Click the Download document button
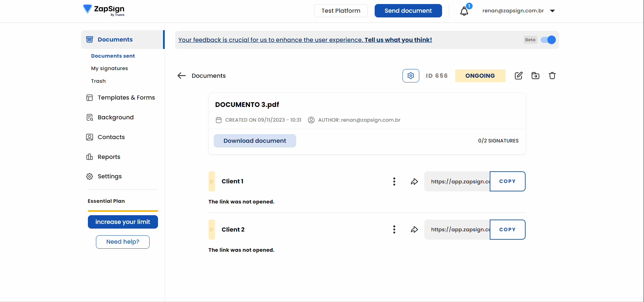The width and height of the screenshot is (644, 302). point(255,141)
